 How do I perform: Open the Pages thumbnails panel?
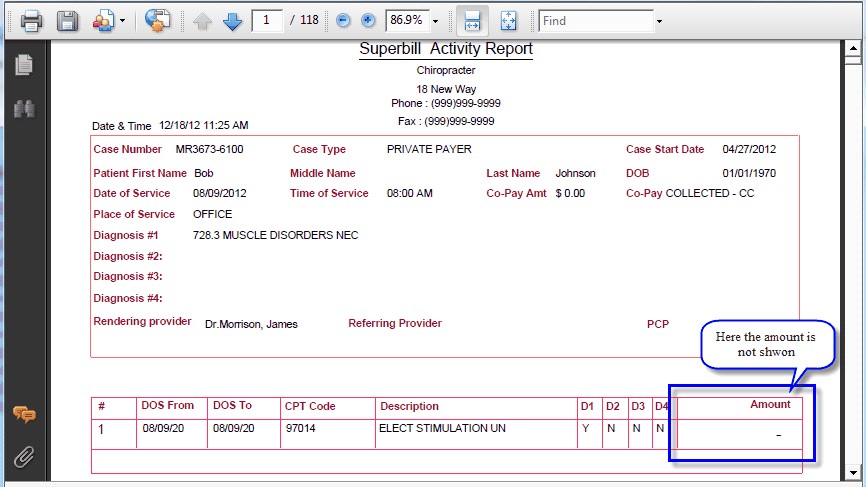click(x=24, y=65)
